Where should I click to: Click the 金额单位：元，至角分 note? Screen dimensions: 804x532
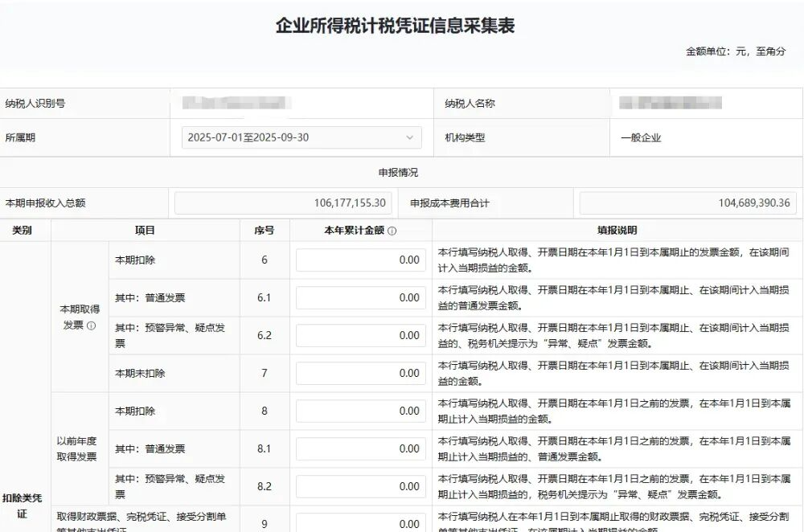[736, 51]
